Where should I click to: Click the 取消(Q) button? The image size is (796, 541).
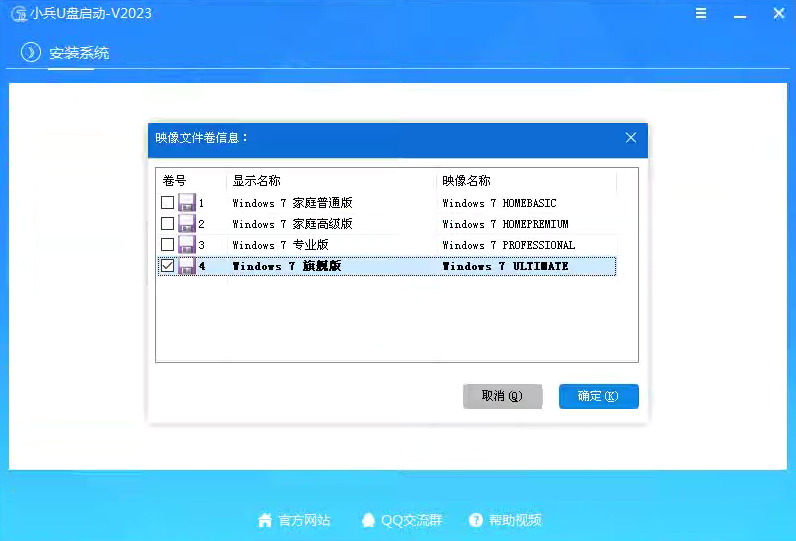(503, 396)
